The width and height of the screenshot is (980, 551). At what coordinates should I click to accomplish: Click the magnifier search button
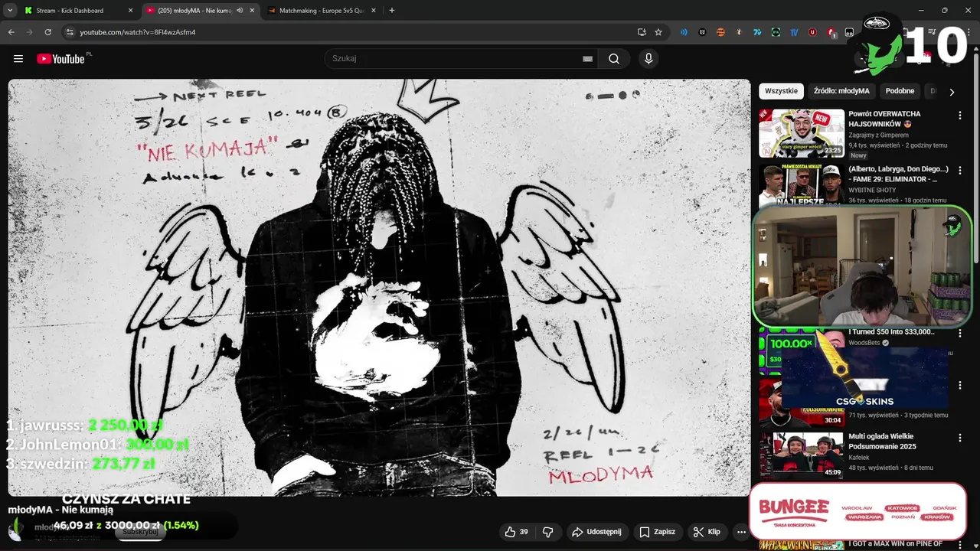614,59
